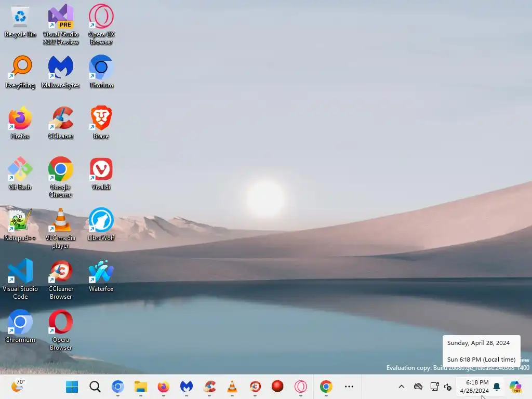Switch to Firefox in the taskbar
The height and width of the screenshot is (399, 532).
pyautogui.click(x=164, y=387)
